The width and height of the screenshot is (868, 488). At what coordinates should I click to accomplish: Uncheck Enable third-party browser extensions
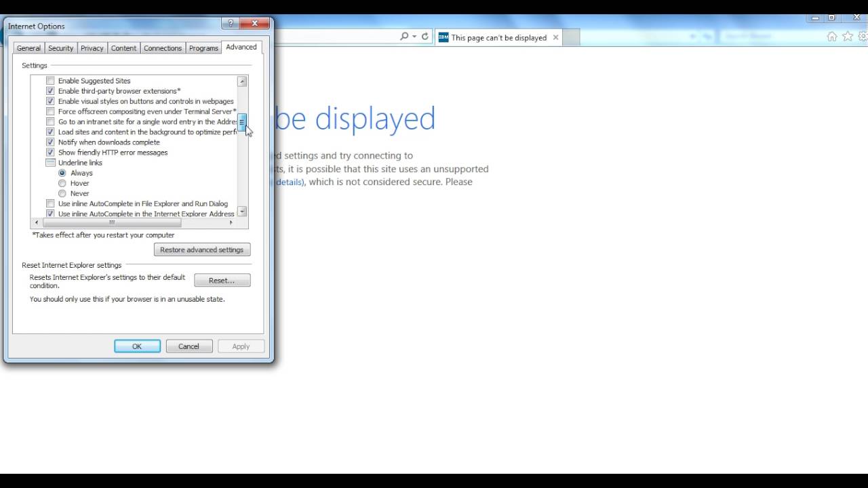pyautogui.click(x=50, y=91)
